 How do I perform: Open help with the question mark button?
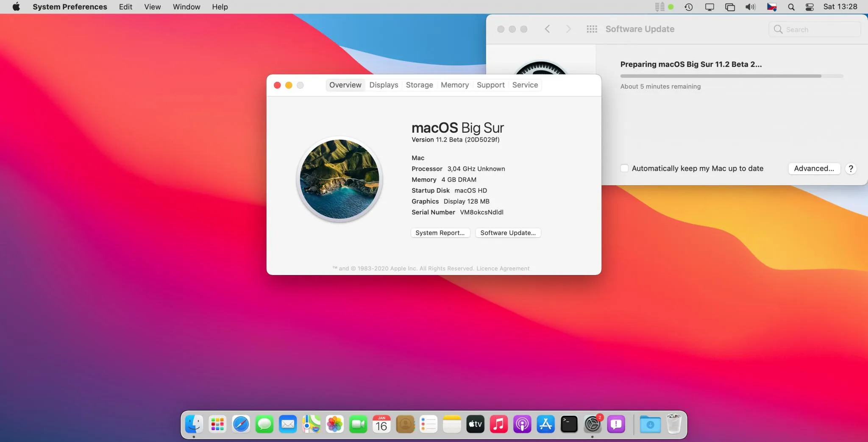tap(851, 169)
